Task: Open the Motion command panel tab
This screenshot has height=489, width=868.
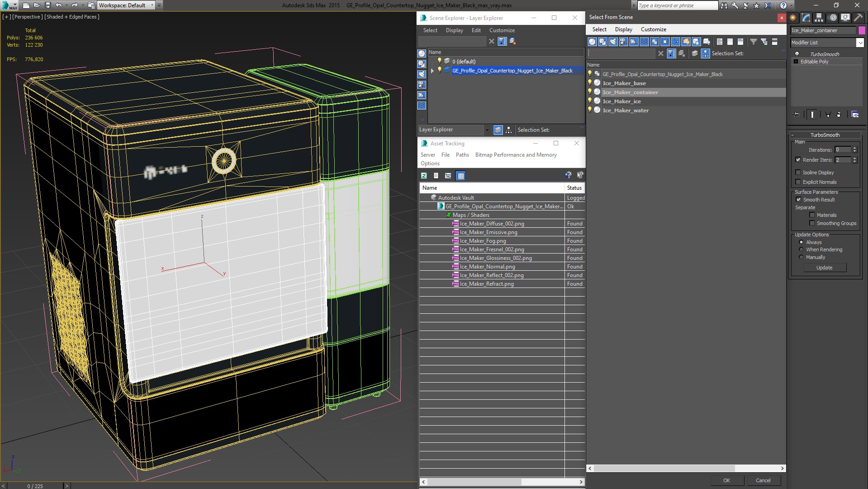Action: (x=833, y=18)
